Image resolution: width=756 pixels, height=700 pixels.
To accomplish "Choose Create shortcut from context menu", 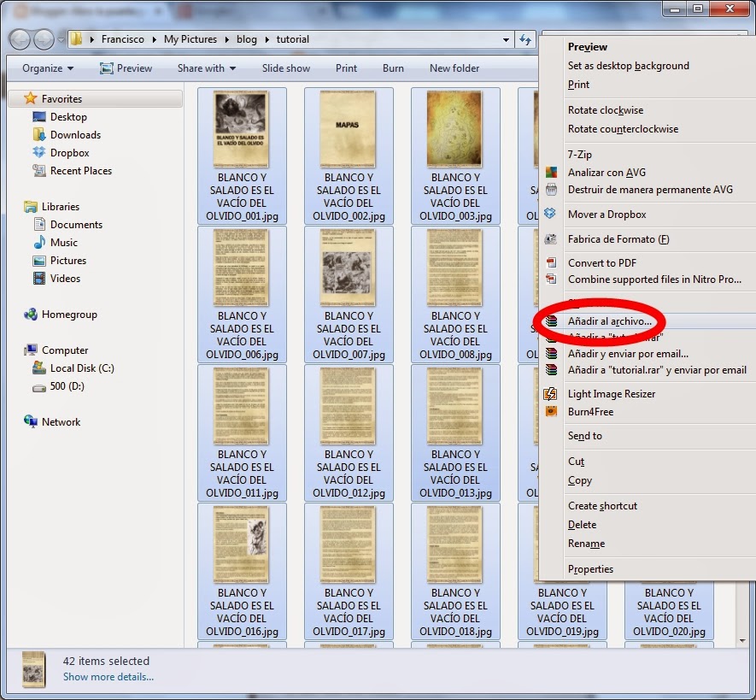I will tap(602, 506).
